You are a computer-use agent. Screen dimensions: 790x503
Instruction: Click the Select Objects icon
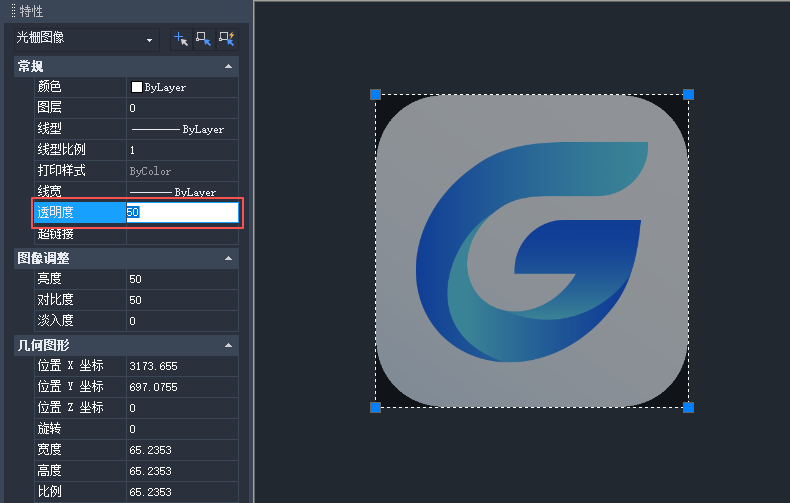[x=204, y=39]
